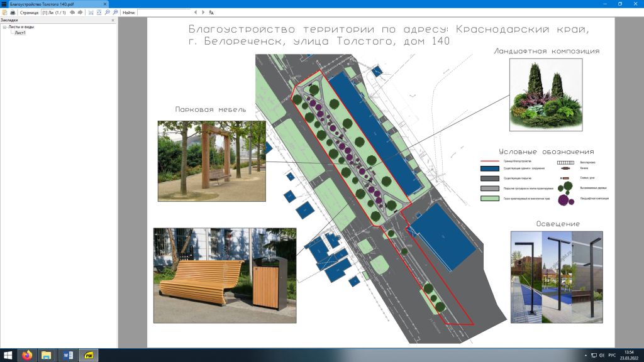Image resolution: width=644 pixels, height=362 pixels.
Task: Find previous search result arrow
Action: point(196,12)
